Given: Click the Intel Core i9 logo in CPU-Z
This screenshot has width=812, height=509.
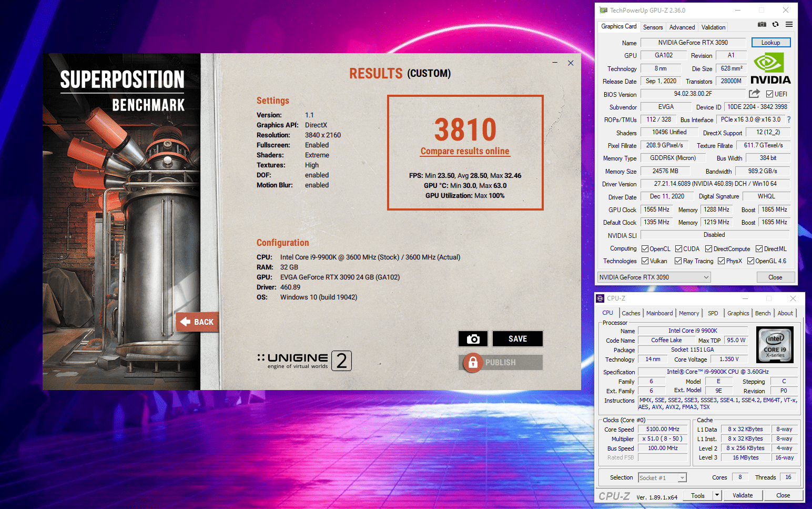Looking at the screenshot, I should [775, 345].
